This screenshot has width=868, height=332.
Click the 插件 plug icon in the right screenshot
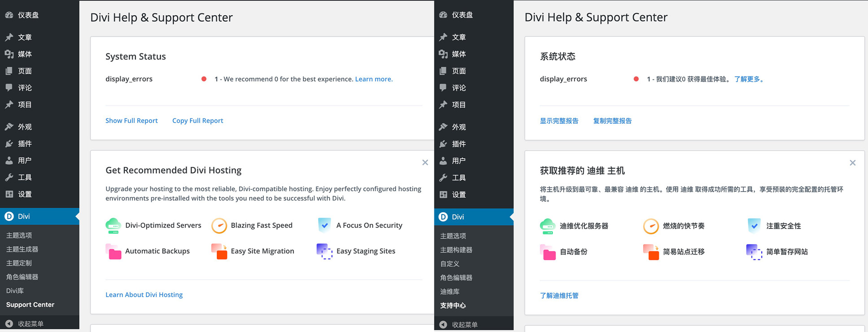click(x=443, y=144)
